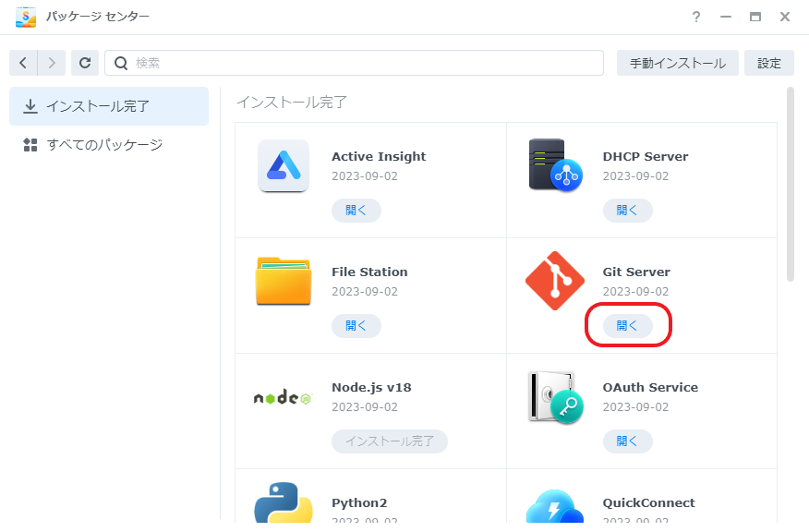
Task: Open the 設定 settings button
Action: [x=768, y=63]
